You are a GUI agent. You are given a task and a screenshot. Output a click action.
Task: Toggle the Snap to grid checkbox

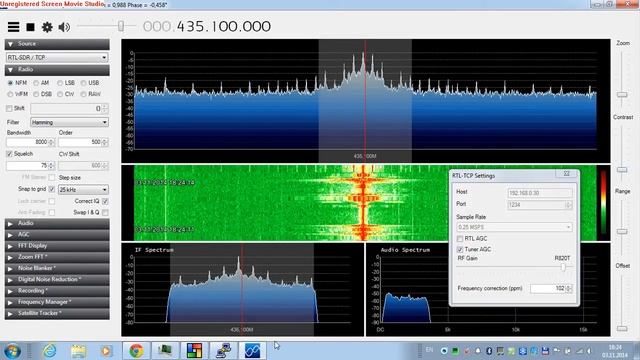[52, 189]
